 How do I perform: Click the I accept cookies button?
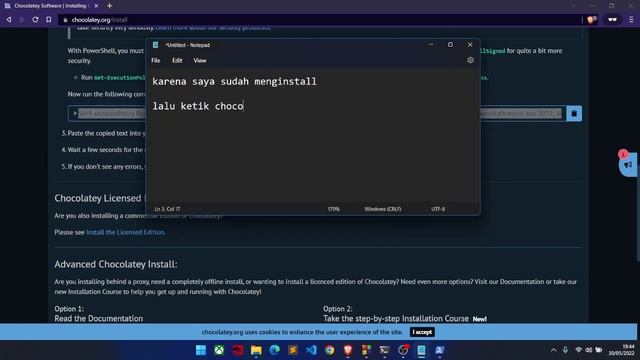[422, 332]
